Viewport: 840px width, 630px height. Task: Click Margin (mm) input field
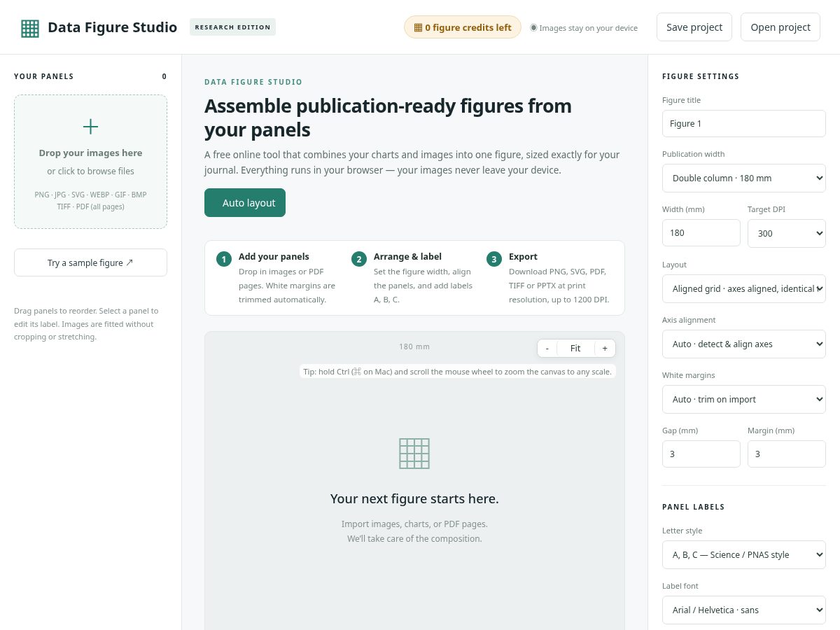[x=787, y=454]
